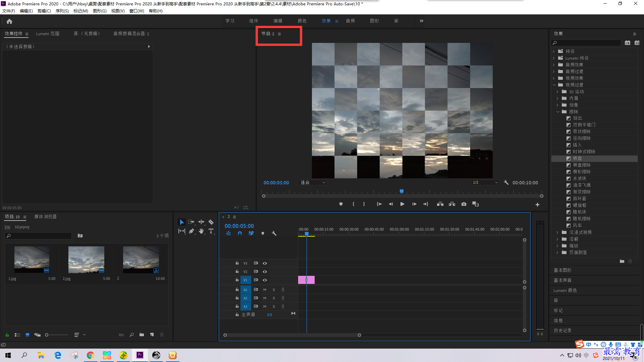Select the 棋盘擦除 transition
This screenshot has height=362, width=644.
pos(582,165)
